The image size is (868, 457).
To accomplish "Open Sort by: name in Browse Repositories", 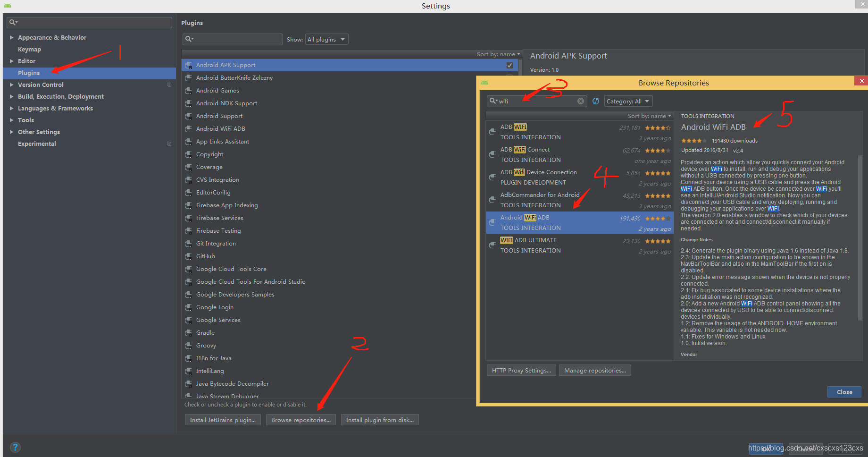I will 649,116.
